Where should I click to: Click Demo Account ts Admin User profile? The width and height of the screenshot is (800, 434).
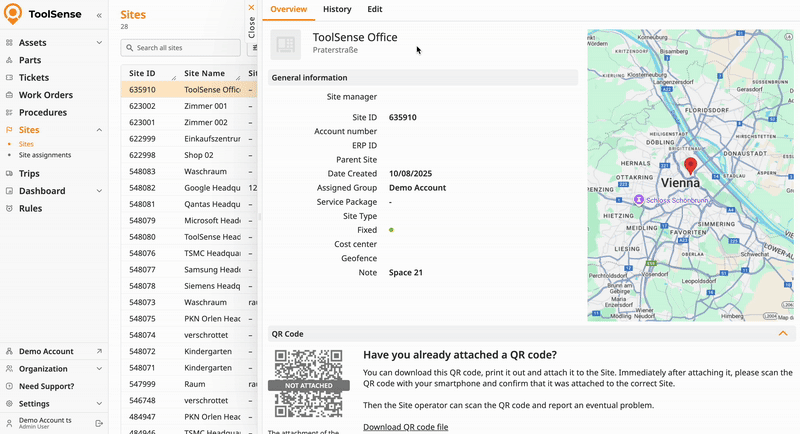45,423
